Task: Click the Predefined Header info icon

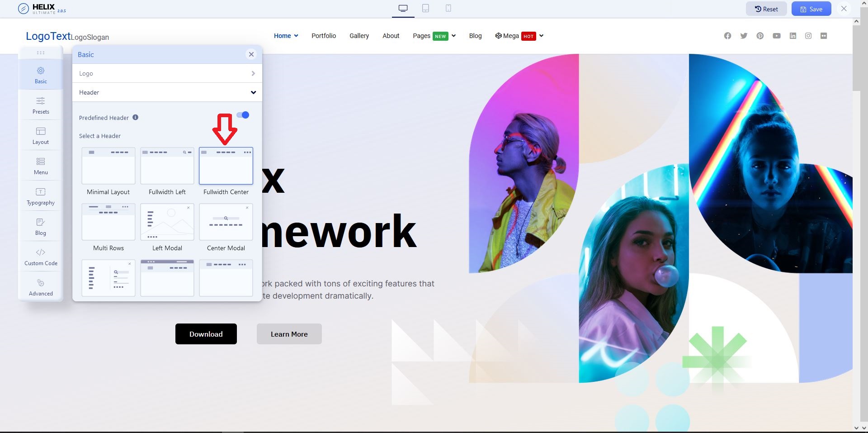Action: coord(135,118)
